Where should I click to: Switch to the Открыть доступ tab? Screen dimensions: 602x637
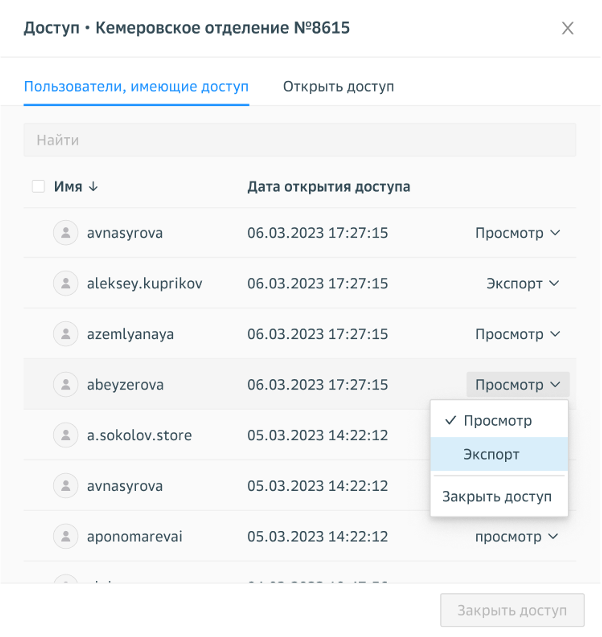(338, 87)
